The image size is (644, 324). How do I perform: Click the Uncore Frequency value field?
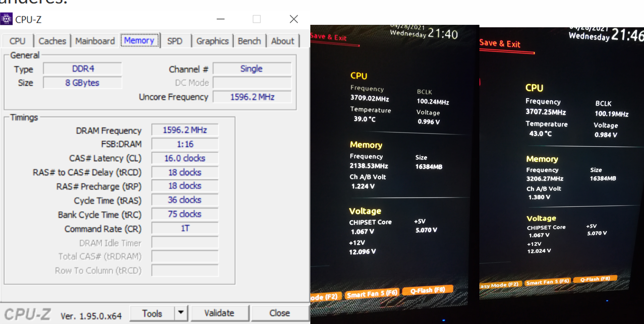pos(252,97)
